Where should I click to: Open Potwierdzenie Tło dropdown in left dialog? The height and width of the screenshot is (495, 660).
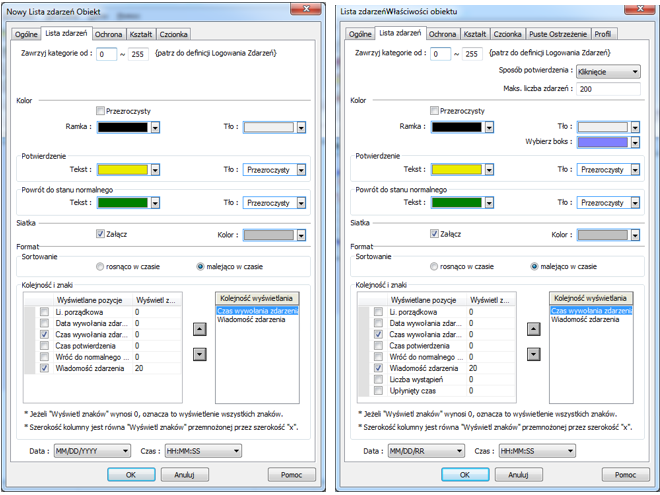301,170
